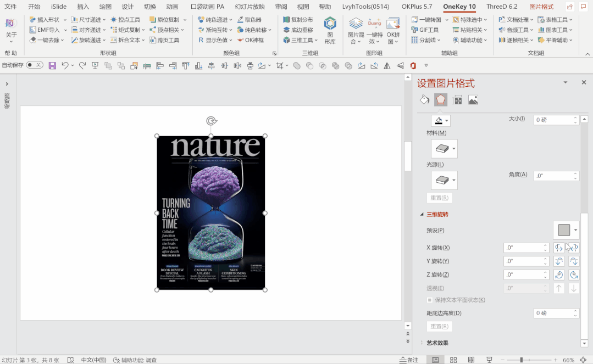
Task: Collapse 三维旋转 section
Action: pyautogui.click(x=422, y=214)
